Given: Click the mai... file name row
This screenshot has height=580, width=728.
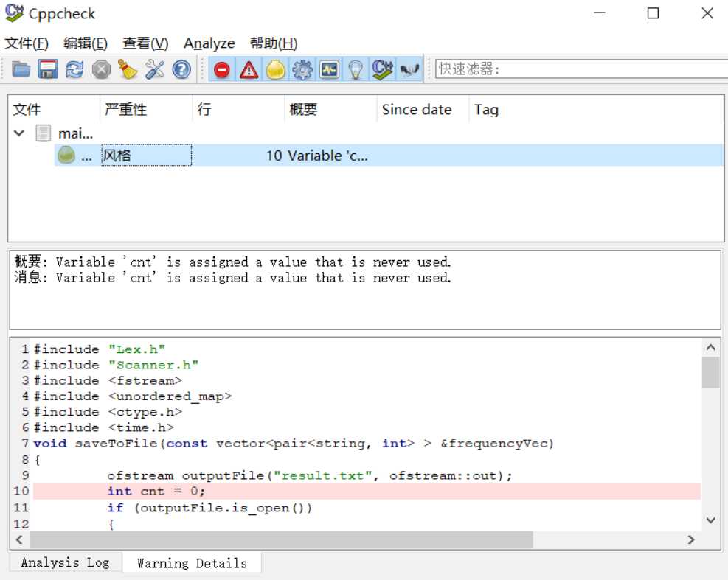Looking at the screenshot, I should pyautogui.click(x=75, y=133).
